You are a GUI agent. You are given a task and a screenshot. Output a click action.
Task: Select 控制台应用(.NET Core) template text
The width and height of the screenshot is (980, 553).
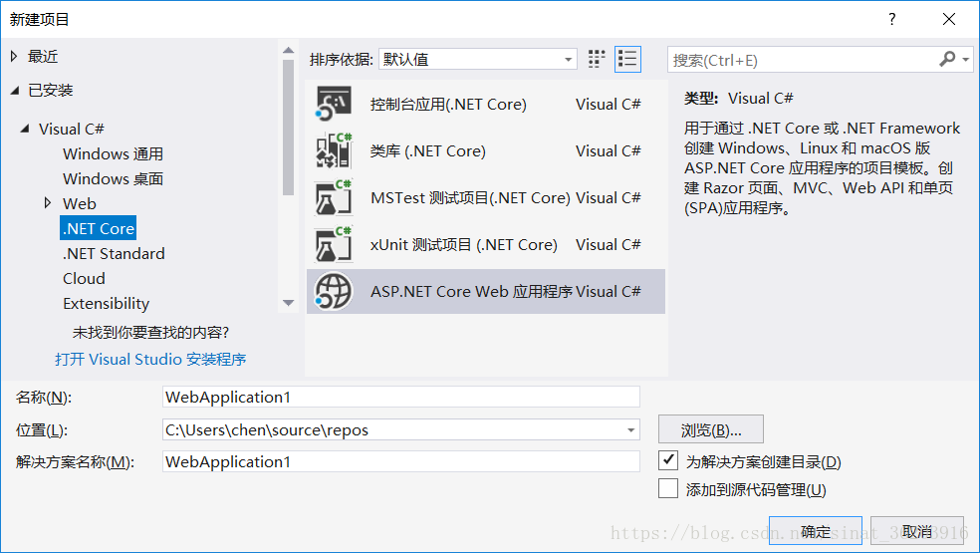(448, 104)
